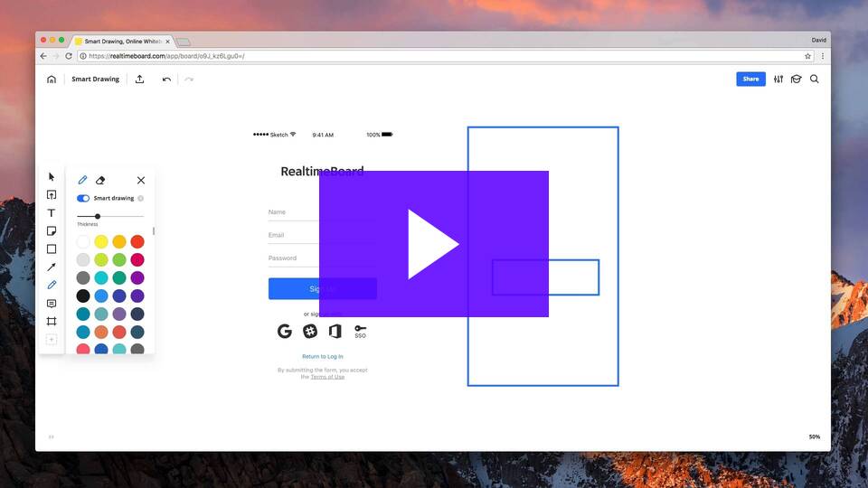Open the export board icon
868x488 pixels.
[x=139, y=80]
